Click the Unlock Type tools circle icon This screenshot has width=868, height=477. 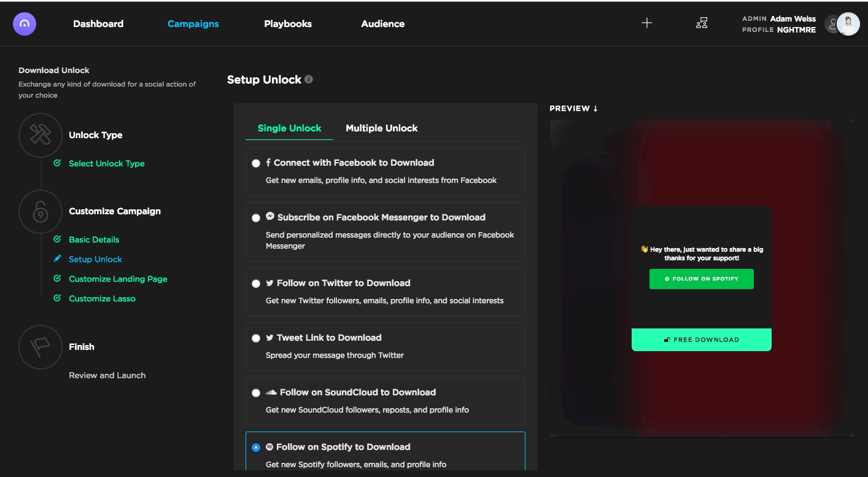pos(41,135)
